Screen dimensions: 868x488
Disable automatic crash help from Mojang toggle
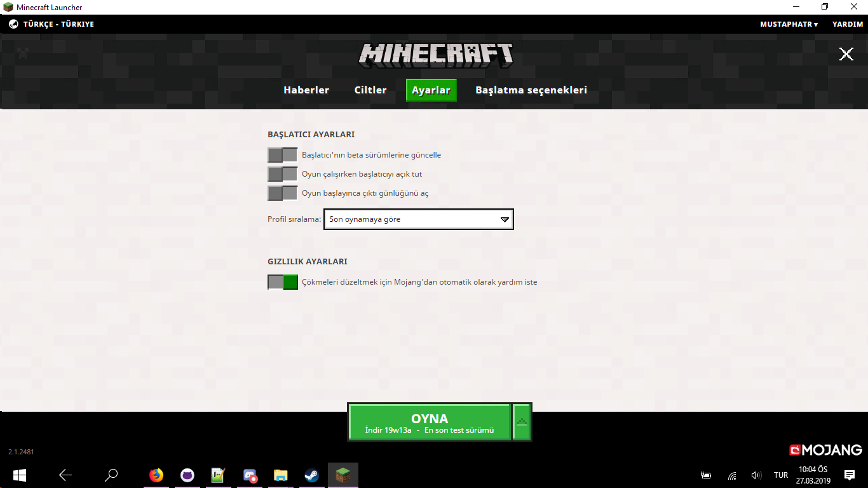point(283,282)
